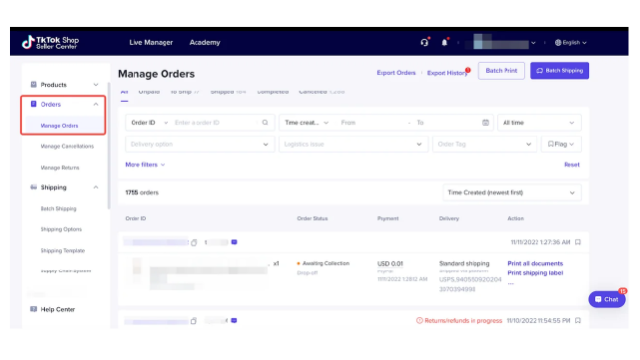The height and width of the screenshot is (360, 640).
Task: Flag the order created 11/10/2022 11:54:55 PM
Action: [578, 320]
